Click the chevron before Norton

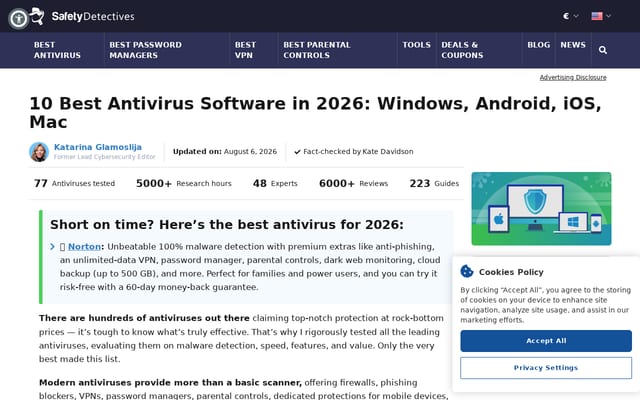(x=52, y=247)
